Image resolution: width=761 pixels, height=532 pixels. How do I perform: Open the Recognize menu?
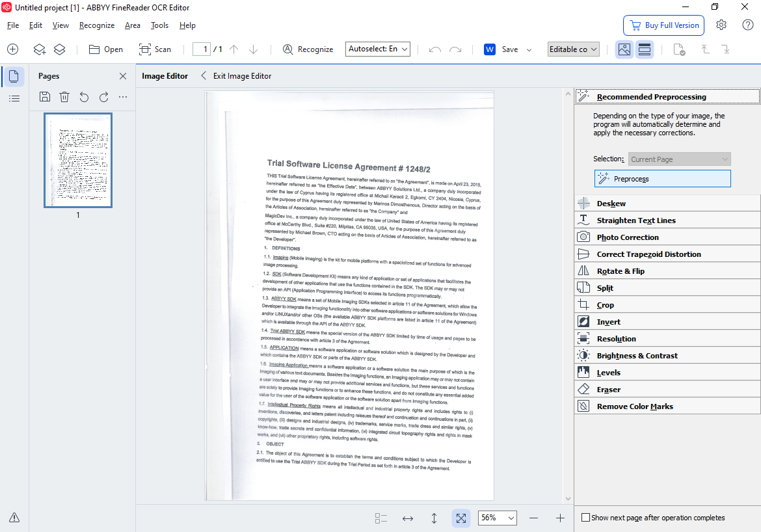point(96,25)
